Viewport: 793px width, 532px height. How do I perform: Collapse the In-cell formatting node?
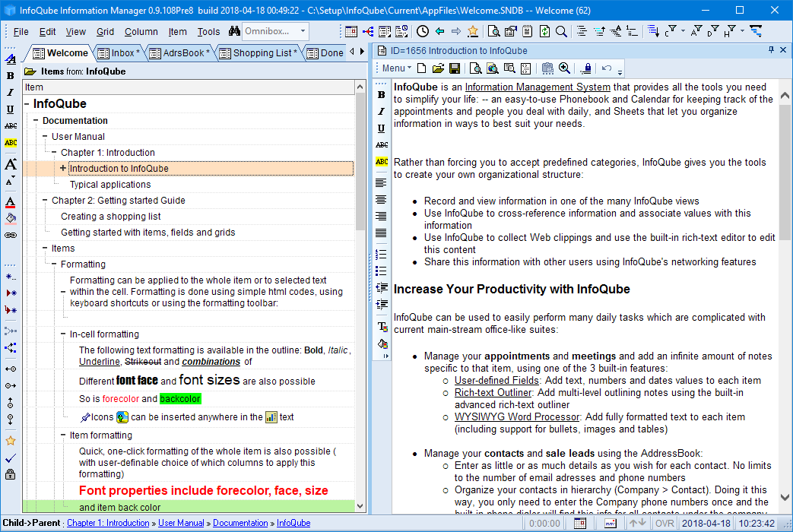pos(62,334)
